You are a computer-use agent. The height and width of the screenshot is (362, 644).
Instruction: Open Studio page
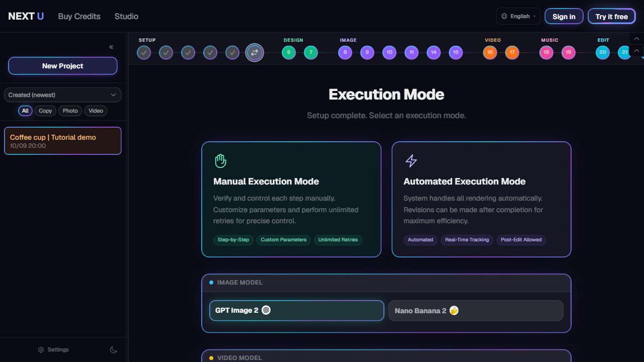pyautogui.click(x=126, y=16)
